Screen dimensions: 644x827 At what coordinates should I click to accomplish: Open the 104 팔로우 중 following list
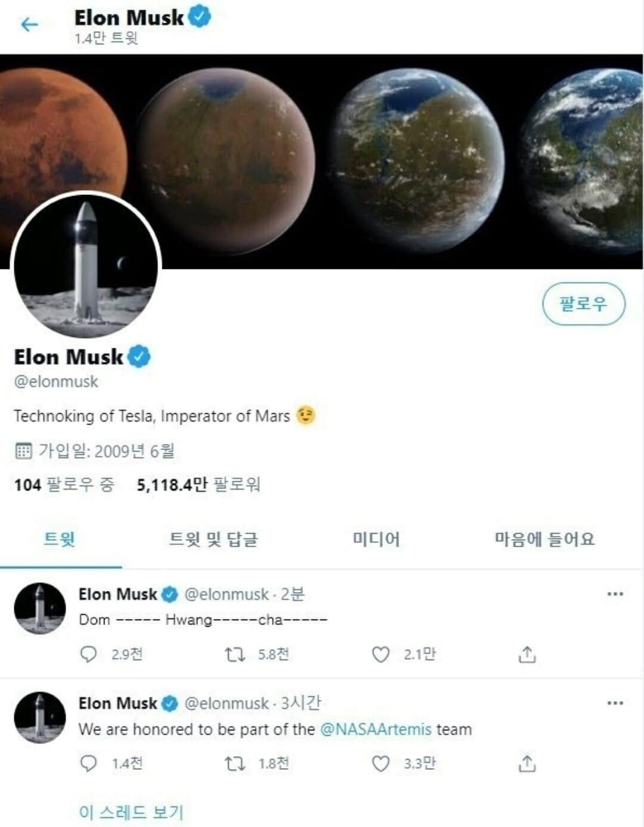tap(64, 485)
